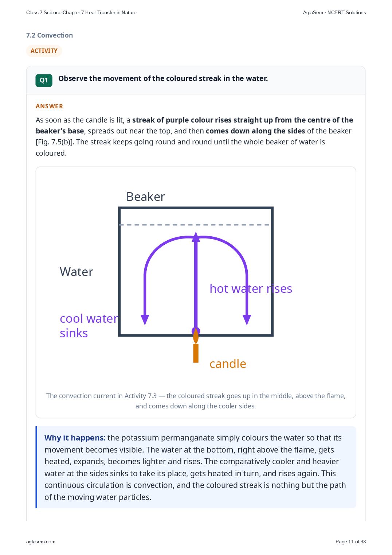Select the 7.2 Convection section heading
Image resolution: width=392 pixels, height=555 pixels.
pyautogui.click(x=50, y=35)
